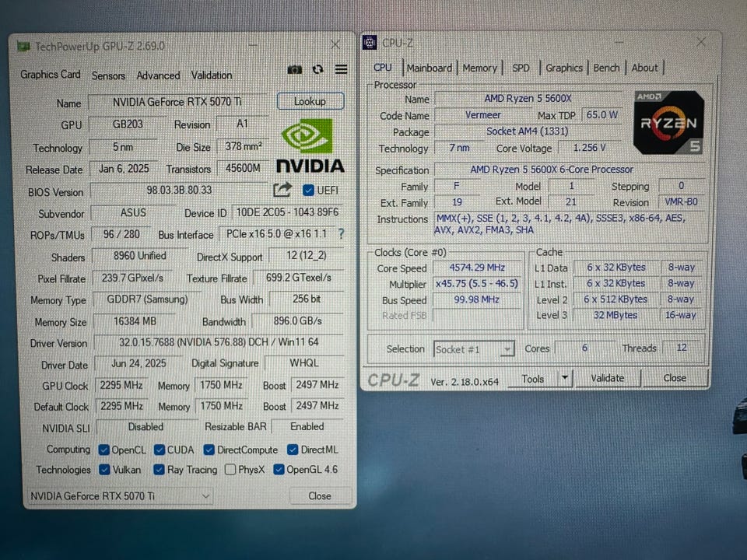This screenshot has height=560, width=747.
Task: Click the Code Name value Vermeer
Action: pos(483,115)
